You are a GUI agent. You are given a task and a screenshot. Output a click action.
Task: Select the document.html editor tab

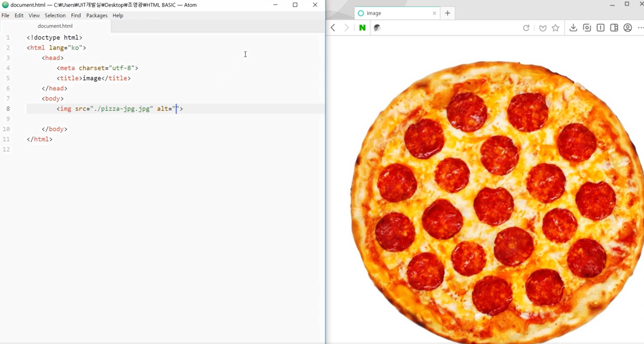[55, 26]
